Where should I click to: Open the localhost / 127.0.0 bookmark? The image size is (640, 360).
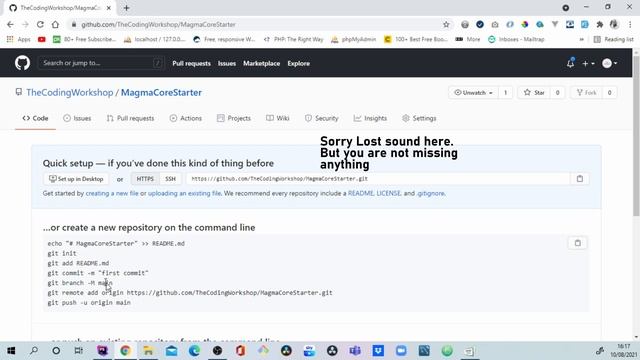click(155, 39)
